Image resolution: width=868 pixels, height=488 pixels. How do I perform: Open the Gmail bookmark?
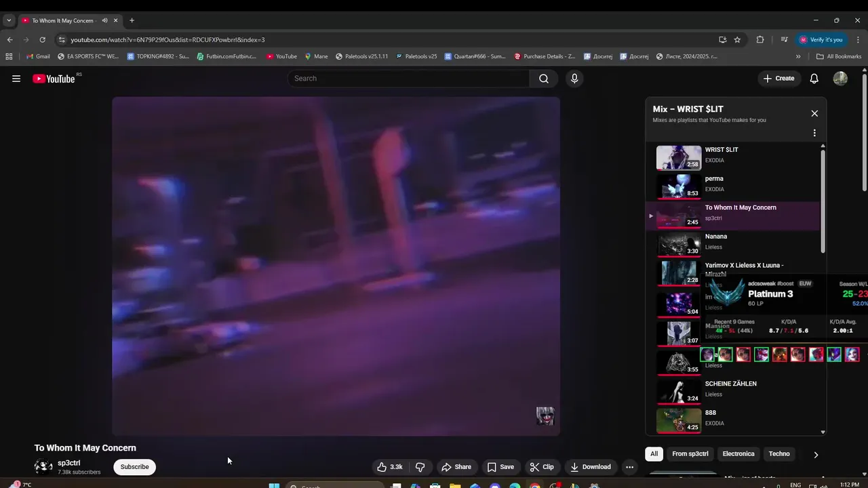(38, 56)
